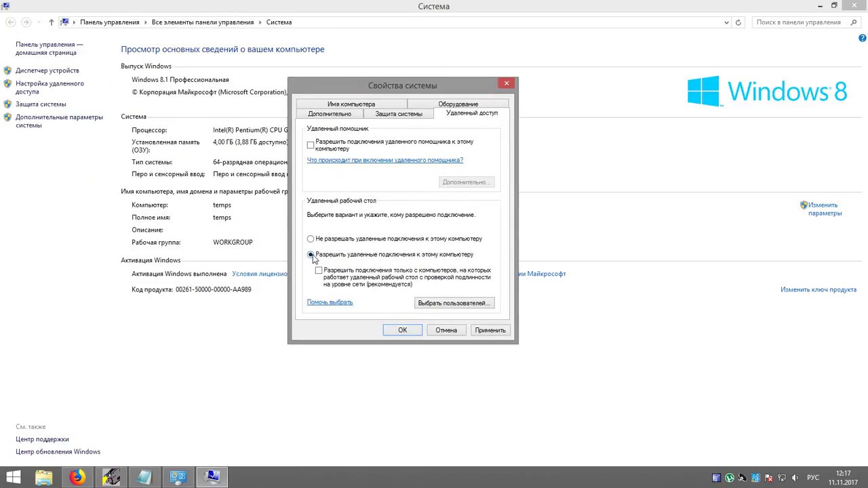
Task: Enable Remote Assistance connections checkbox
Action: [311, 145]
